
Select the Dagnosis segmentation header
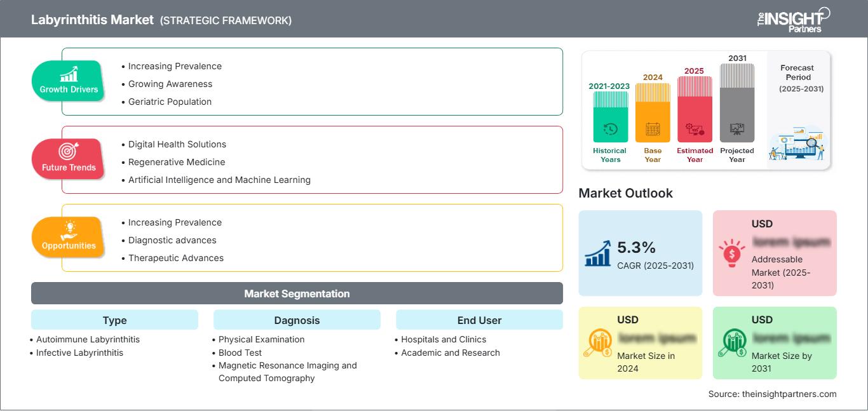point(297,320)
